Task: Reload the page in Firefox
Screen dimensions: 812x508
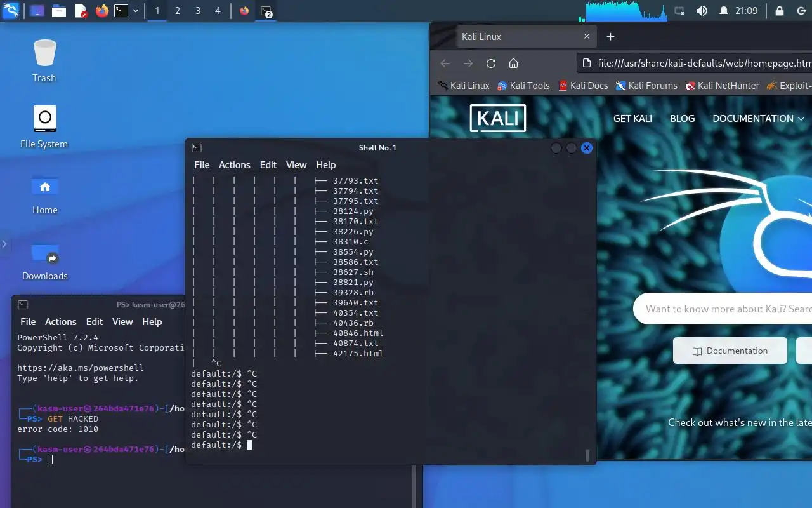Action: coord(491,63)
